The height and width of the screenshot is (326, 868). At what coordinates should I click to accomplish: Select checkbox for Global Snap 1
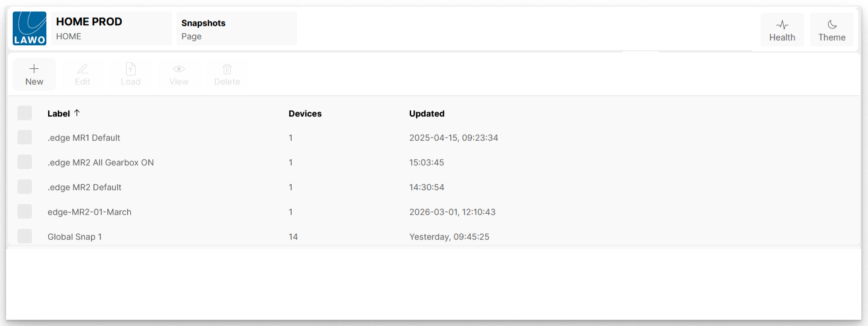point(25,236)
